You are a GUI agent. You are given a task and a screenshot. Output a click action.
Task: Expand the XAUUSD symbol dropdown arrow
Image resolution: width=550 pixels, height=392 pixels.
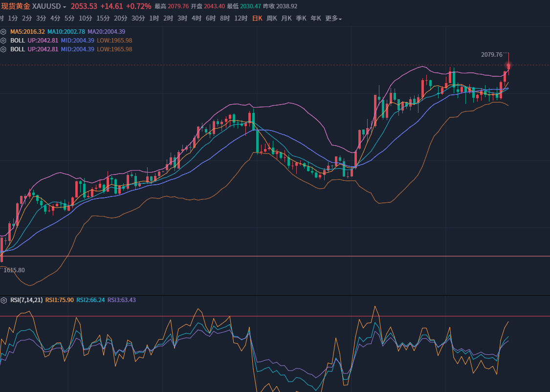click(x=65, y=7)
